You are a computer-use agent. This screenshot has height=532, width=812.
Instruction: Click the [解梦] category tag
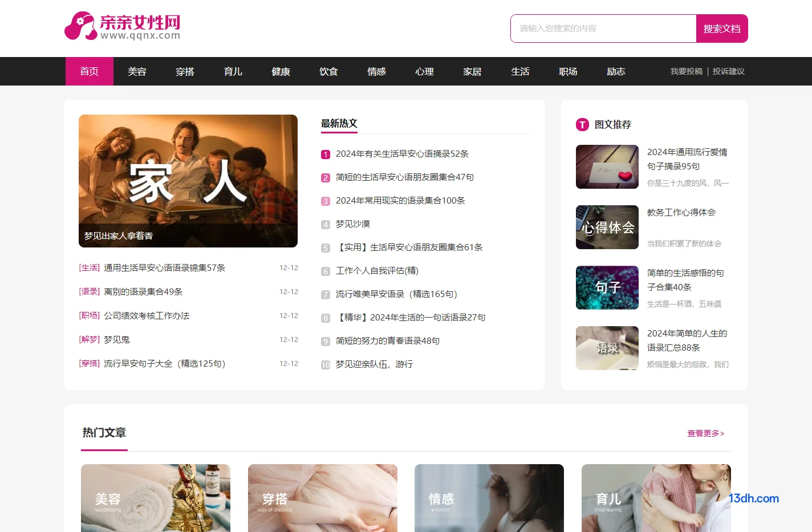(x=90, y=340)
